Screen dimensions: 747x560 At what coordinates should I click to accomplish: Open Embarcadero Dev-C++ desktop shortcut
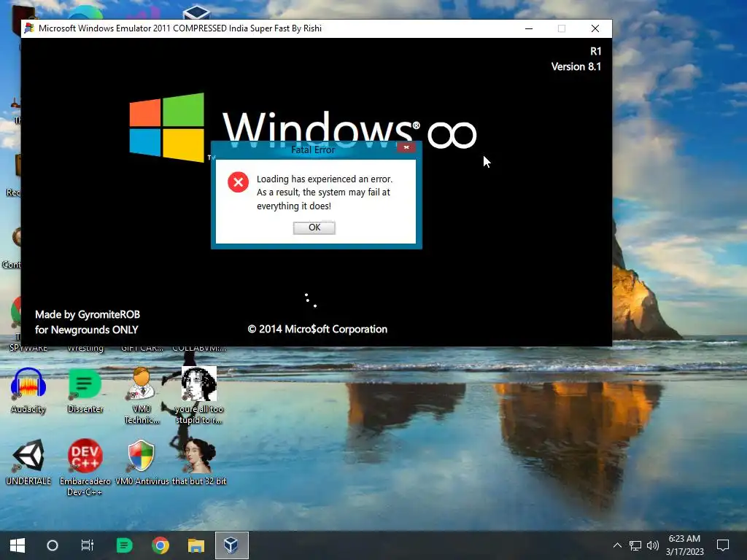85,467
